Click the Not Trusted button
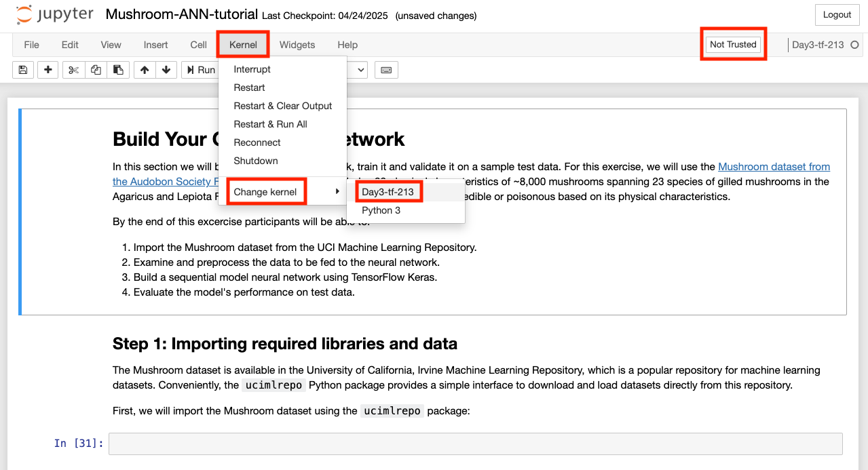 733,45
